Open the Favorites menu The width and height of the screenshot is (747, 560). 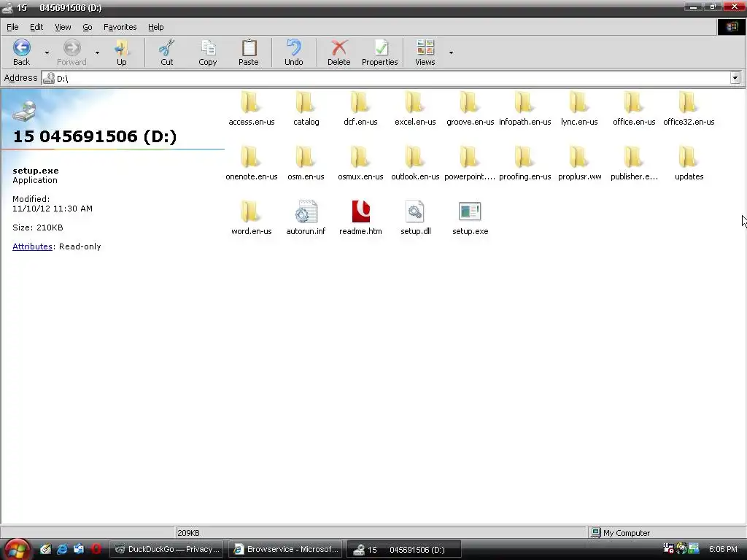pyautogui.click(x=120, y=27)
